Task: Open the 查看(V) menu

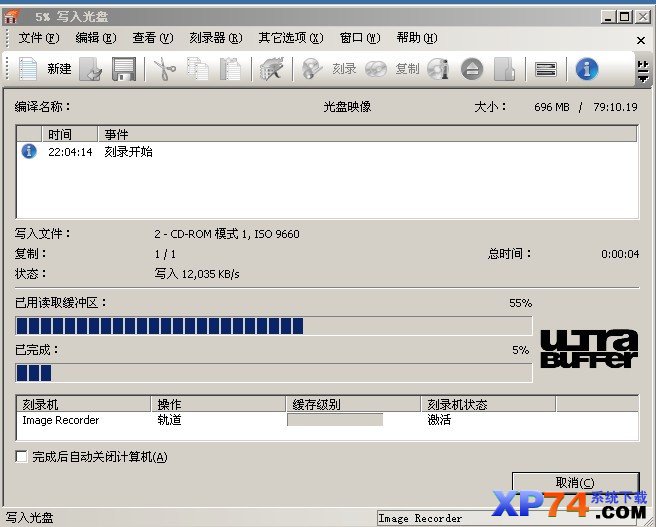Action: click(x=153, y=38)
